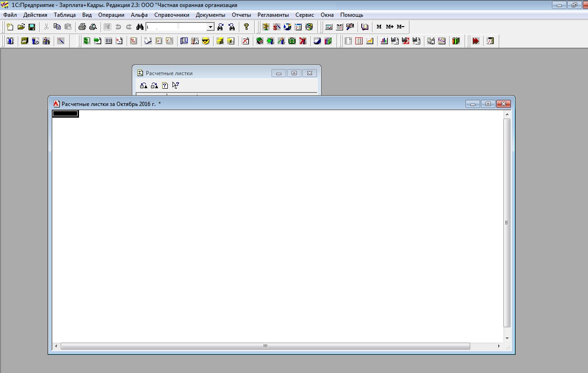Save using the floppy disk icon
Viewport: 588px width, 373px height.
[x=32, y=27]
